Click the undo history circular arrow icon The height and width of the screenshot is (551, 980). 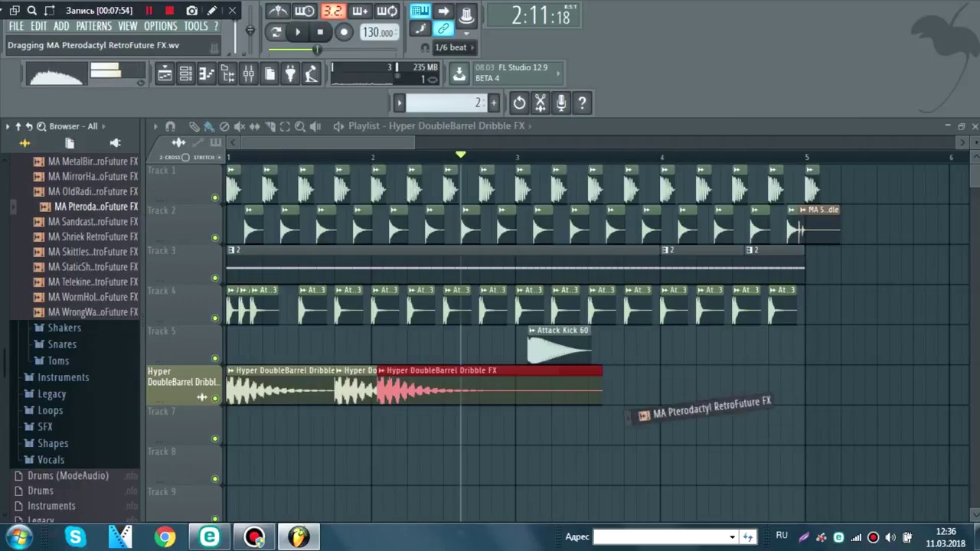(x=519, y=103)
